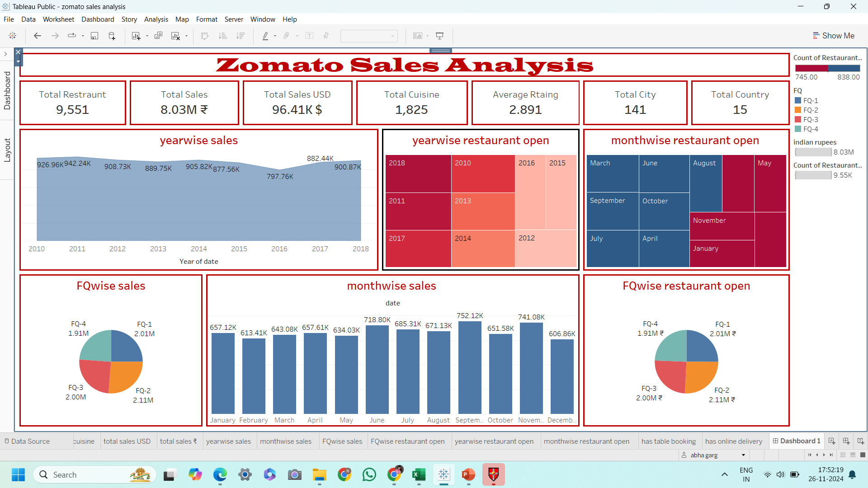Viewport: 868px width, 488px height.
Task: Open the new worksheet dropdown arrow
Action: tap(147, 36)
